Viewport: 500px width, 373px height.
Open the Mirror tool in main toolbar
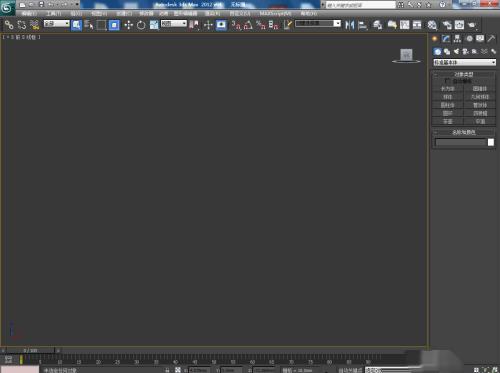point(350,25)
